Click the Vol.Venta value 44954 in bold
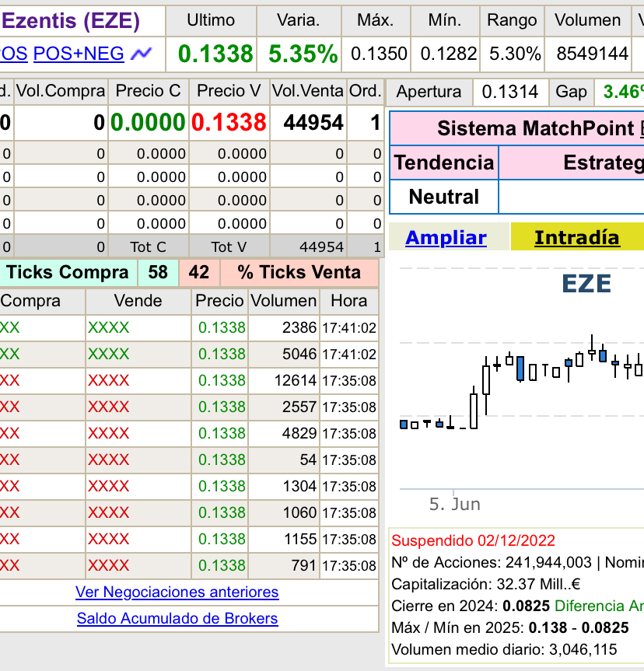Image resolution: width=644 pixels, height=671 pixels. (313, 123)
